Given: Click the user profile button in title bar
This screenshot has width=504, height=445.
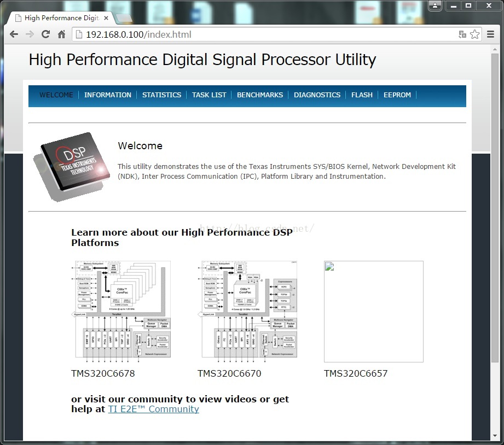Looking at the screenshot, I should tap(435, 5).
